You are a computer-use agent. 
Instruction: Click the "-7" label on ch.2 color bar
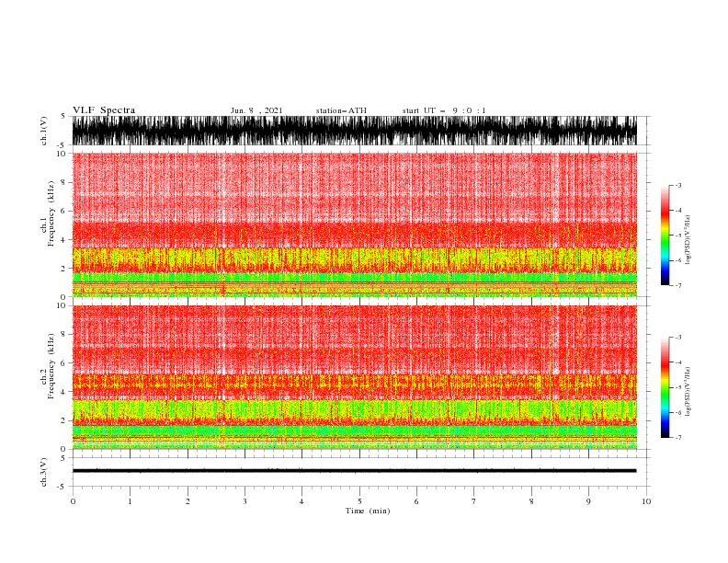click(x=678, y=437)
